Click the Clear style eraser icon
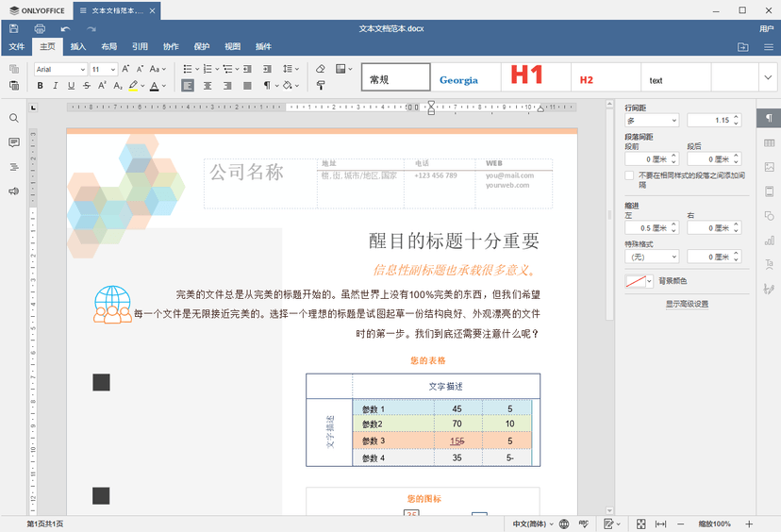Screen dimensions: 781x532 point(321,69)
